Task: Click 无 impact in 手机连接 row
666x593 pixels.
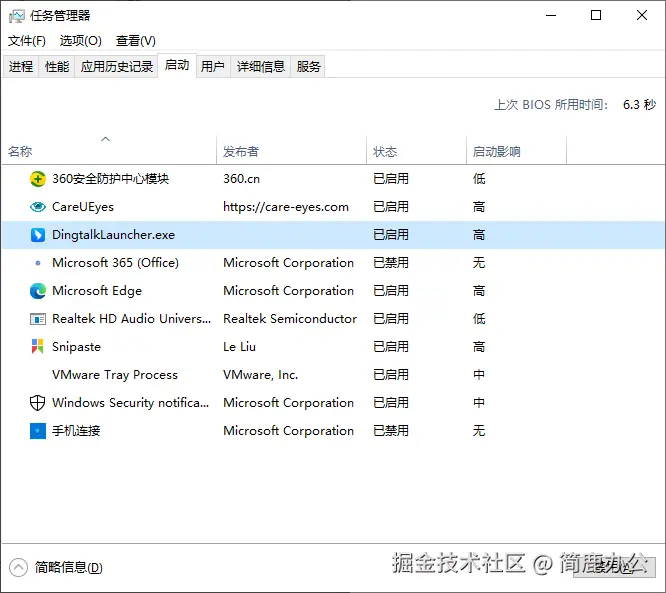Action: 479,431
